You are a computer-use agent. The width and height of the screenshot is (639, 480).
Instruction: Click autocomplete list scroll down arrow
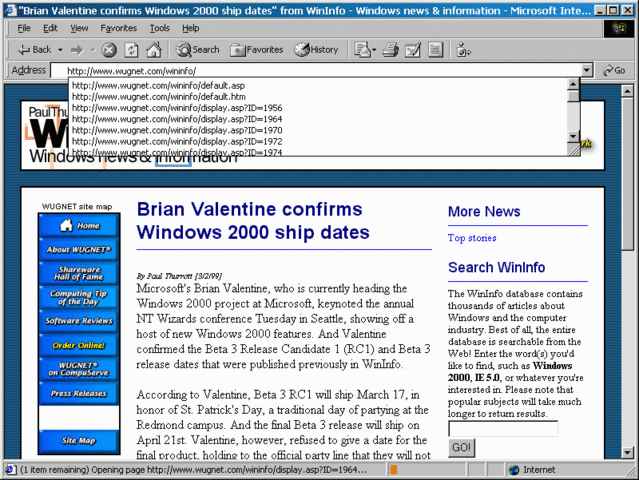pos(573,136)
